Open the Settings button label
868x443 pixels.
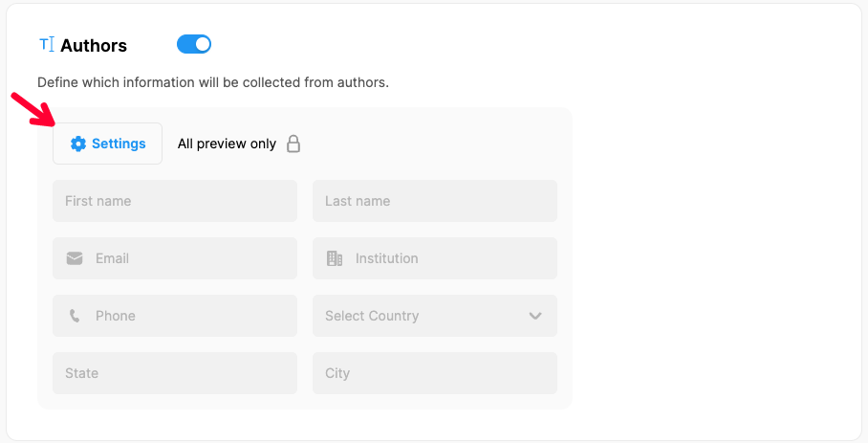(x=119, y=144)
